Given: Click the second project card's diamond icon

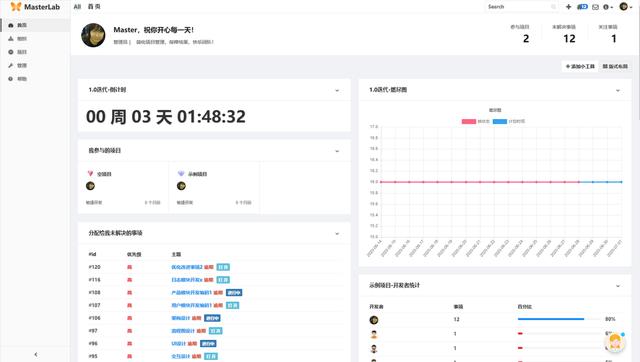Looking at the screenshot, I should [181, 173].
